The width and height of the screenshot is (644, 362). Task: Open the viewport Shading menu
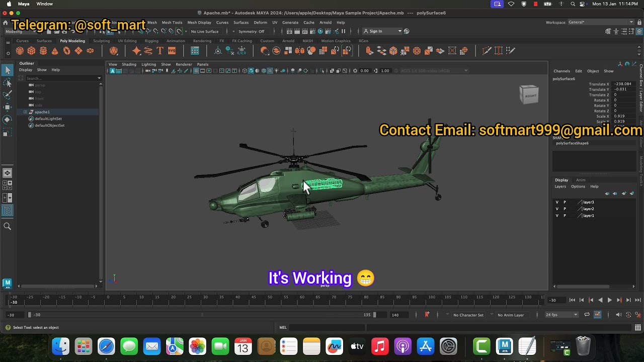point(129,64)
